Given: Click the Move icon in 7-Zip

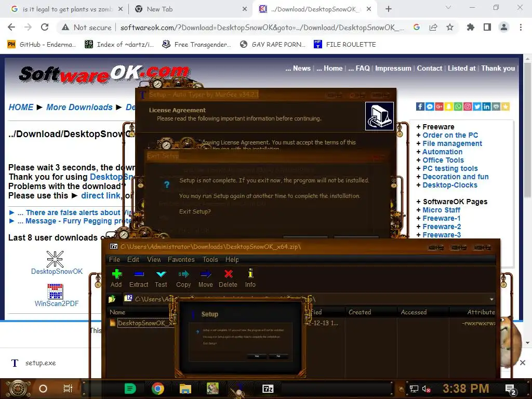Looking at the screenshot, I should point(206,274).
